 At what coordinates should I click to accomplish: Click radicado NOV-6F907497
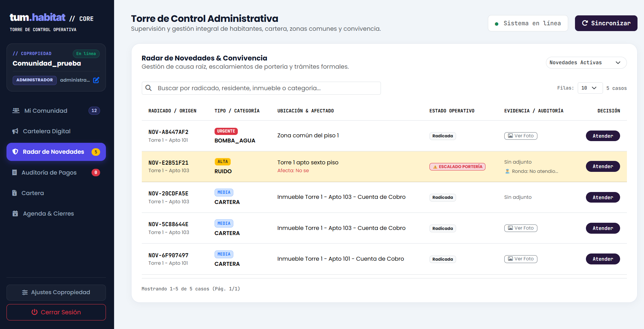tap(168, 255)
